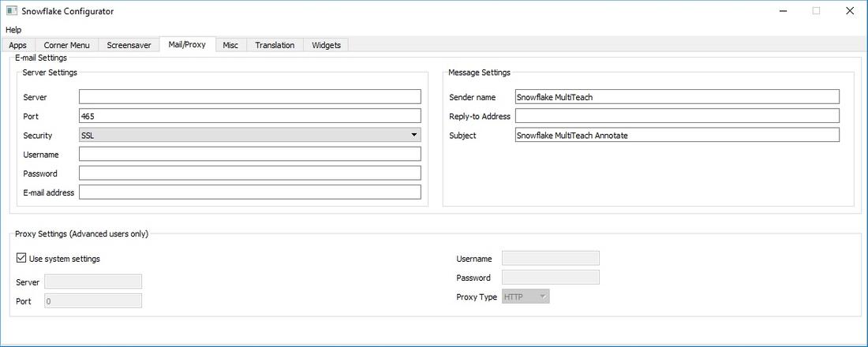Switch to the Apps tab
This screenshot has height=347, width=868.
[x=18, y=45]
